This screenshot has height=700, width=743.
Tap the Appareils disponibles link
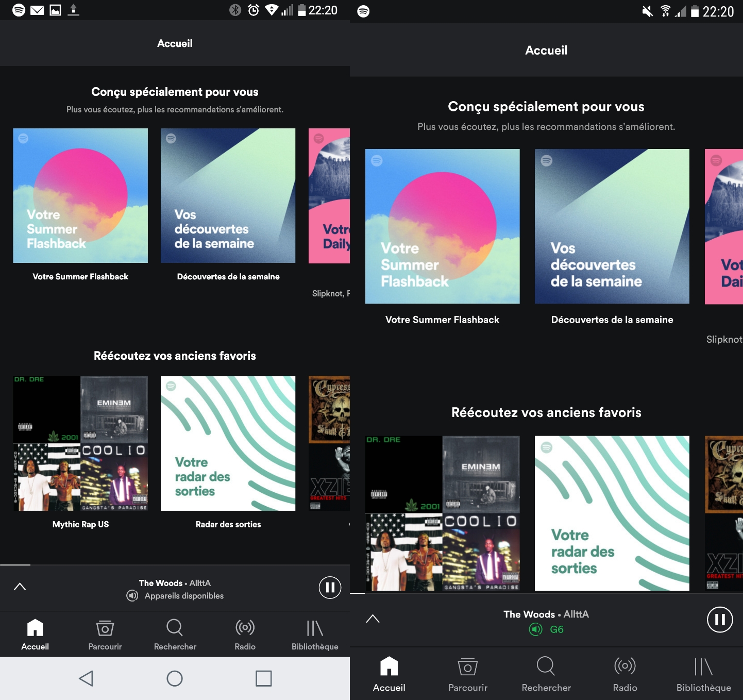coord(184,596)
